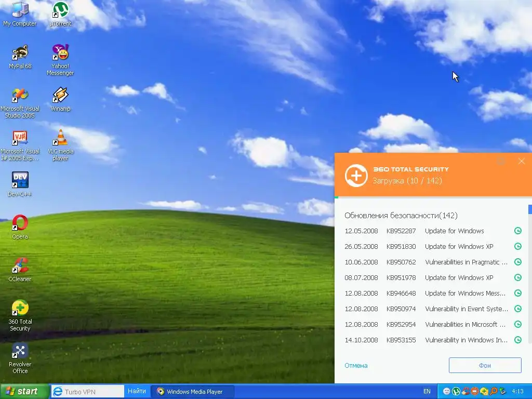Click the Отмена link to cancel updates
Screen dimensions: 532x399
click(x=356, y=365)
